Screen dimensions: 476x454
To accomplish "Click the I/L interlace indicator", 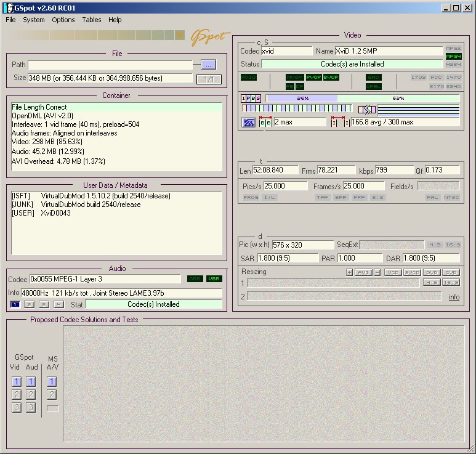I will tap(269, 197).
